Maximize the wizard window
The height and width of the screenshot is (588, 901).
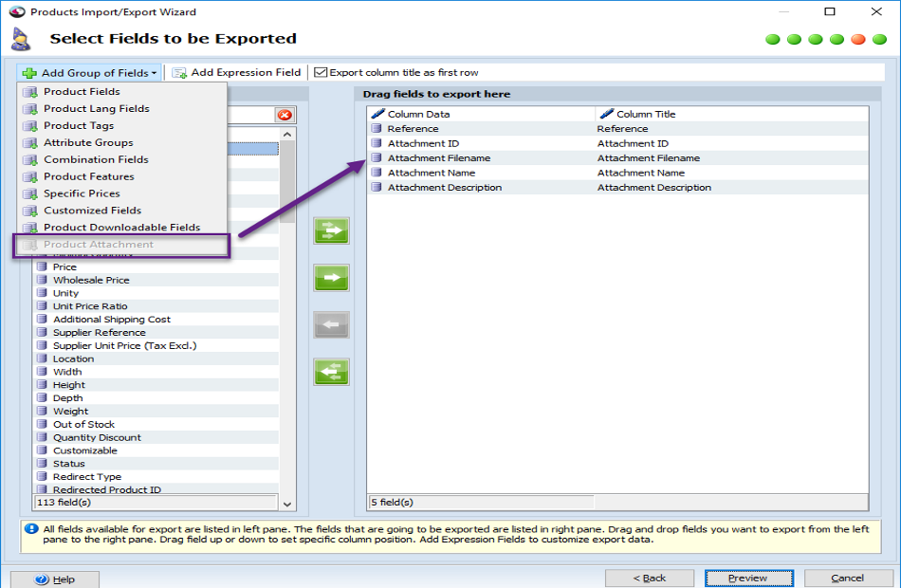(830, 11)
